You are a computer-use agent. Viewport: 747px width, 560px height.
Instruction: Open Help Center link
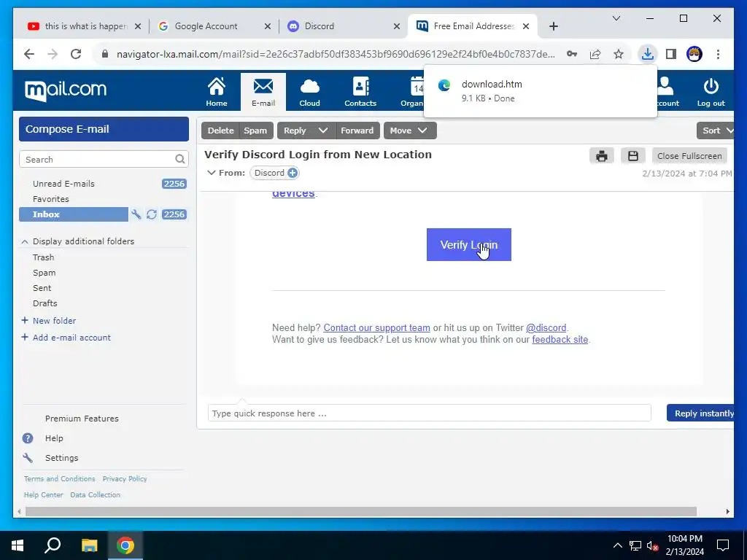[43, 495]
